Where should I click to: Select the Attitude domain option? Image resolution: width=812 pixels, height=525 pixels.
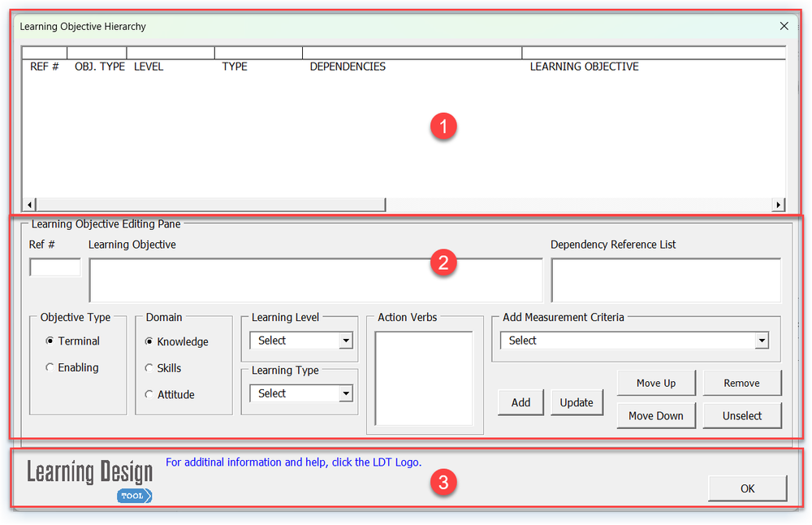tap(149, 395)
